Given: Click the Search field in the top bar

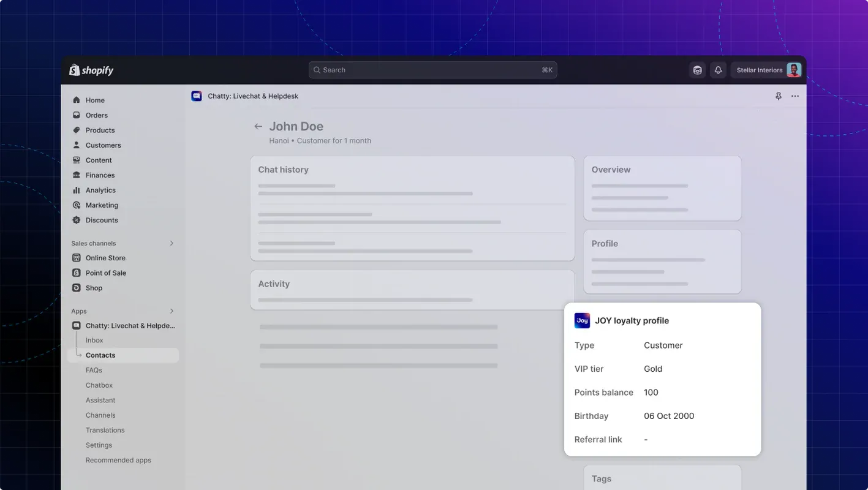Looking at the screenshot, I should 432,69.
